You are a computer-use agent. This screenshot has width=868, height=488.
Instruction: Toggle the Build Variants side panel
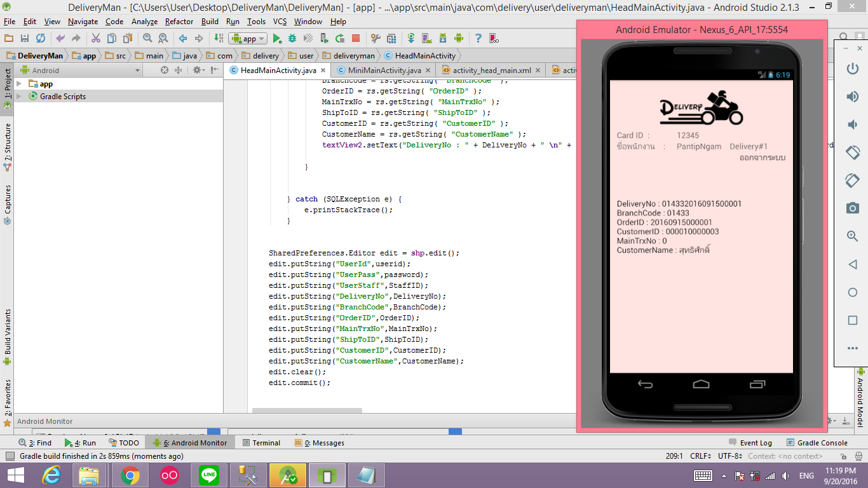point(8,332)
